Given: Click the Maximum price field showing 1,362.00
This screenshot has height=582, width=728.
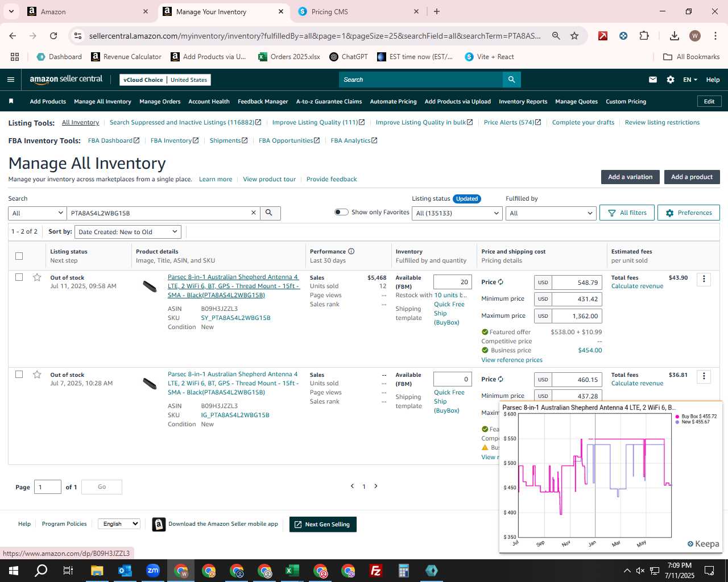Looking at the screenshot, I should 577,316.
